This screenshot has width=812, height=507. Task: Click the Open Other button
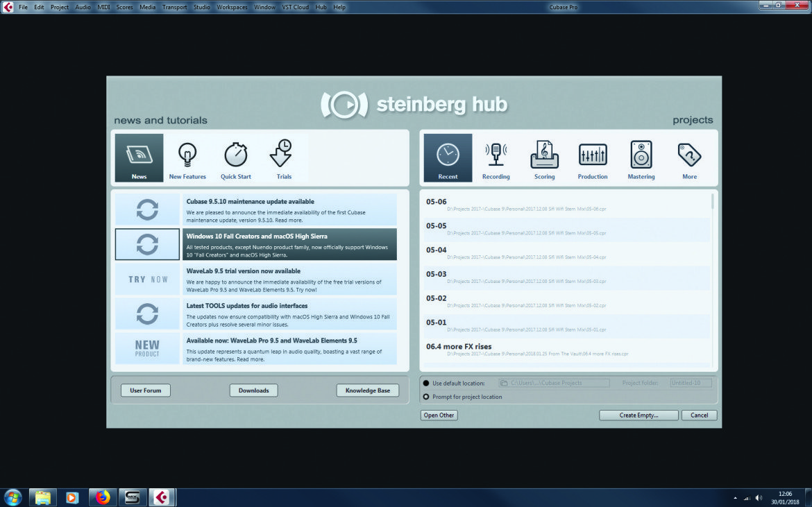tap(439, 415)
